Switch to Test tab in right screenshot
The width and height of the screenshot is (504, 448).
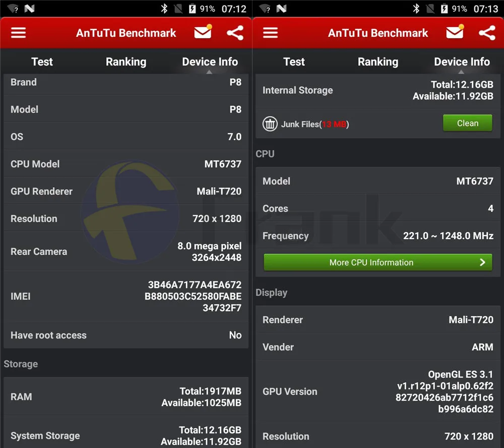[x=294, y=62]
